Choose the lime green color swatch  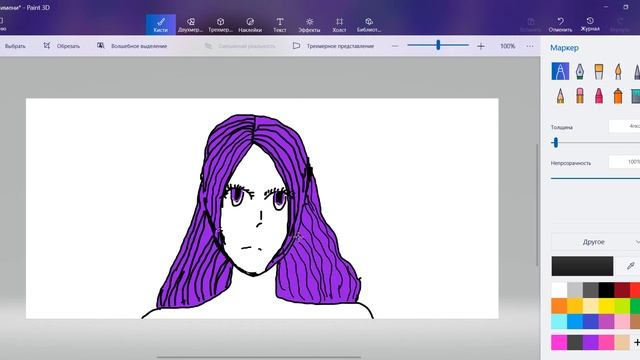(x=622, y=306)
